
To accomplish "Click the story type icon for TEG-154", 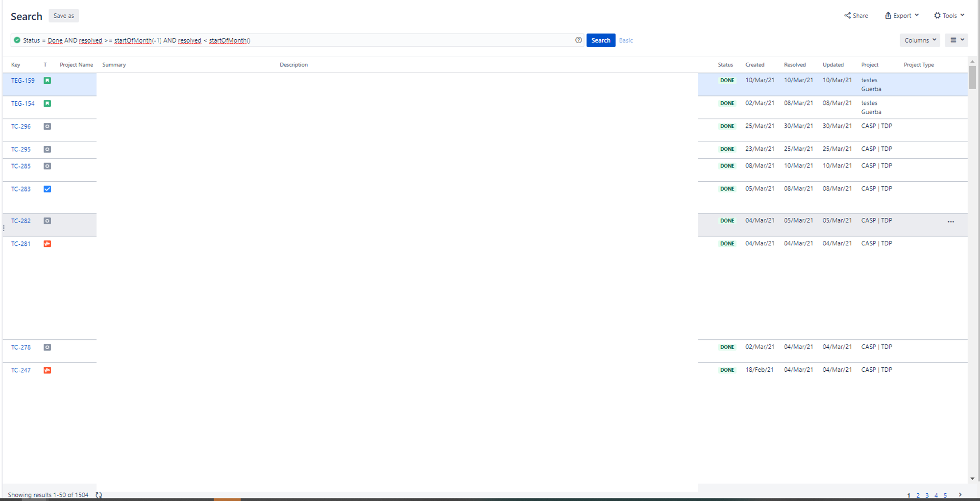I will click(47, 103).
